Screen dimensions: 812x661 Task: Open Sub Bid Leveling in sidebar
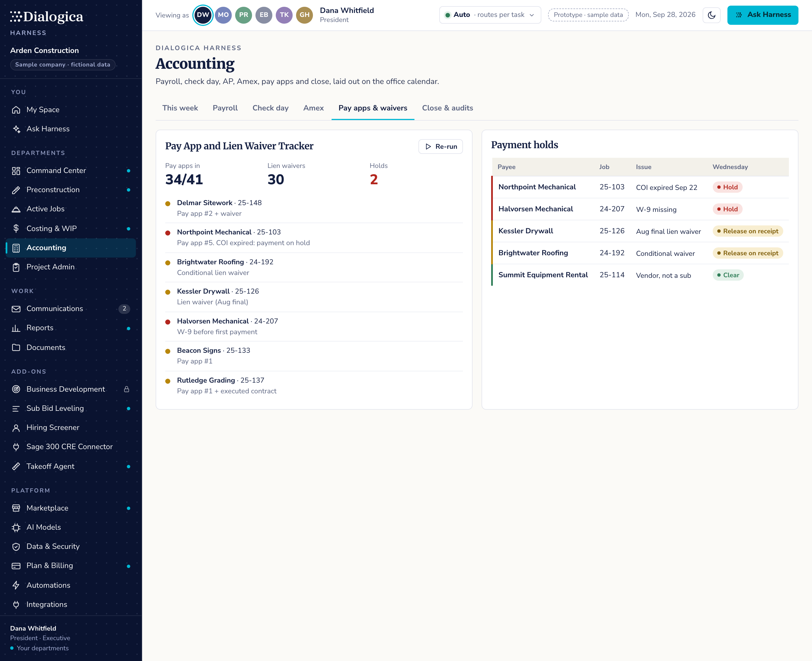pos(71,409)
